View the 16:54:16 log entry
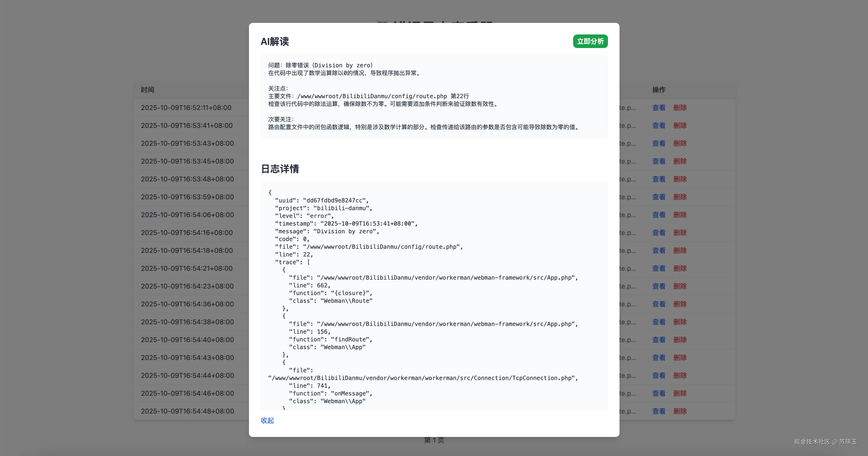The height and width of the screenshot is (456, 868). (x=658, y=233)
